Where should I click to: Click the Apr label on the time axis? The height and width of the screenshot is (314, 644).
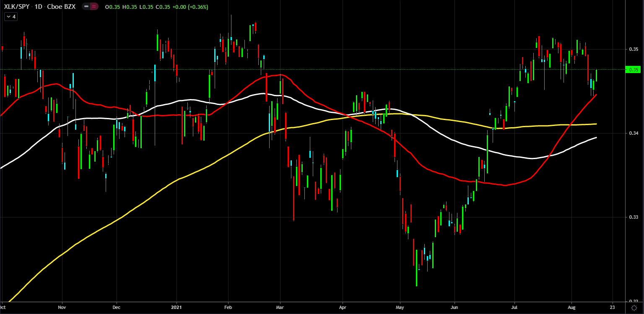coord(343,307)
